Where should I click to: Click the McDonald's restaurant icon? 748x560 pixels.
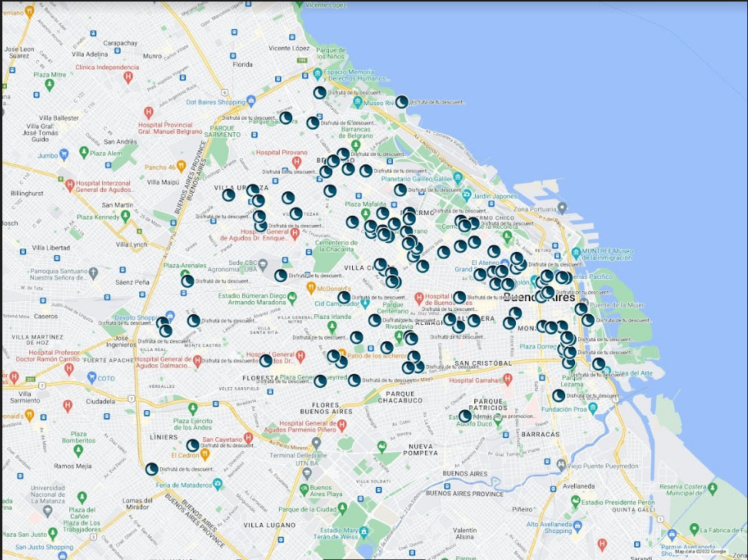tap(311, 288)
